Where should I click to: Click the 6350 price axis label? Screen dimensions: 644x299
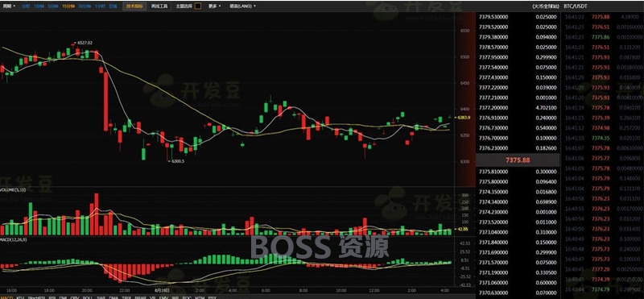click(x=465, y=135)
